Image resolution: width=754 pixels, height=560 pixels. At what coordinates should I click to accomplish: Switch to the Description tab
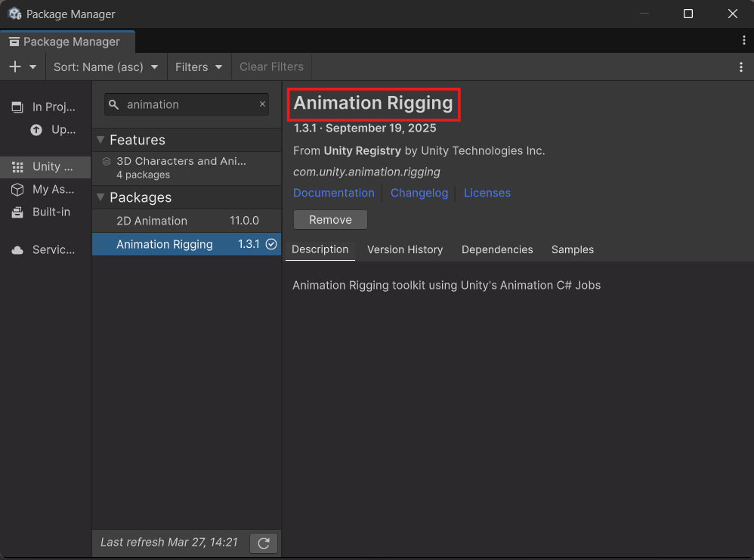pyautogui.click(x=320, y=249)
